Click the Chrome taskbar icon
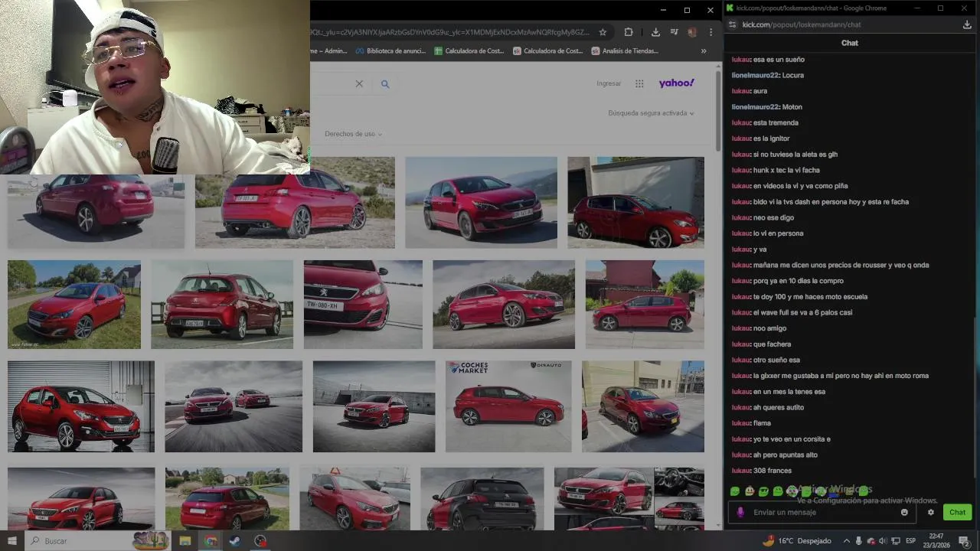The height and width of the screenshot is (551, 980). coord(211,540)
